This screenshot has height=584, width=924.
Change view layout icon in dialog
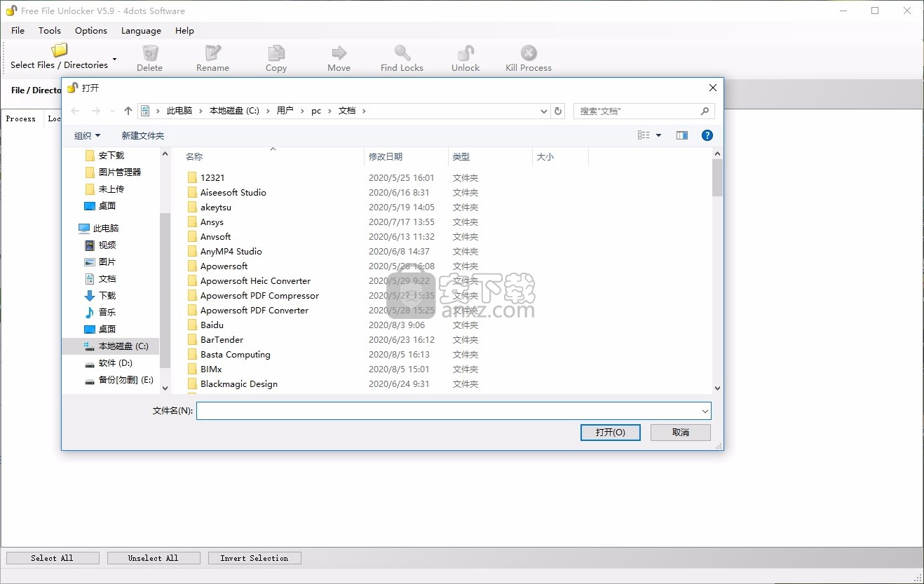(x=644, y=135)
